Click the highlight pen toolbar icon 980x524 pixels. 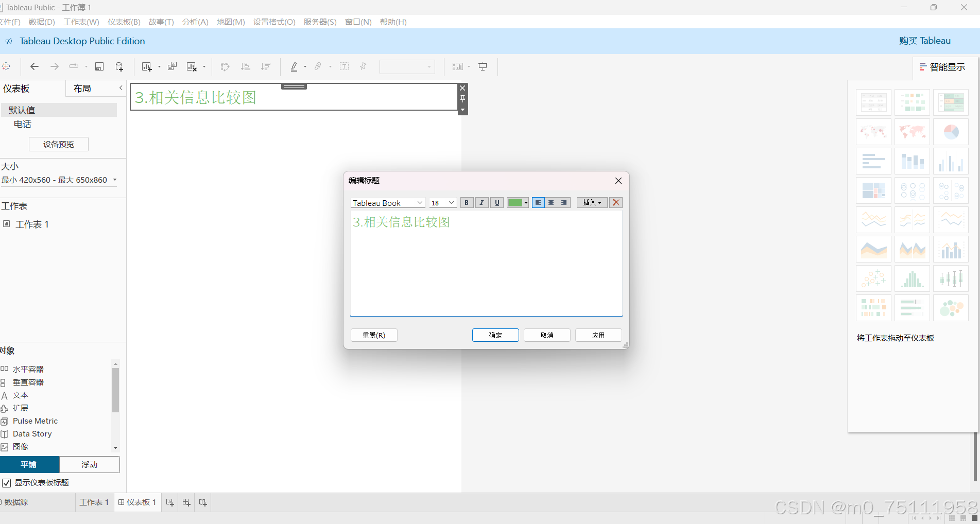pyautogui.click(x=294, y=66)
